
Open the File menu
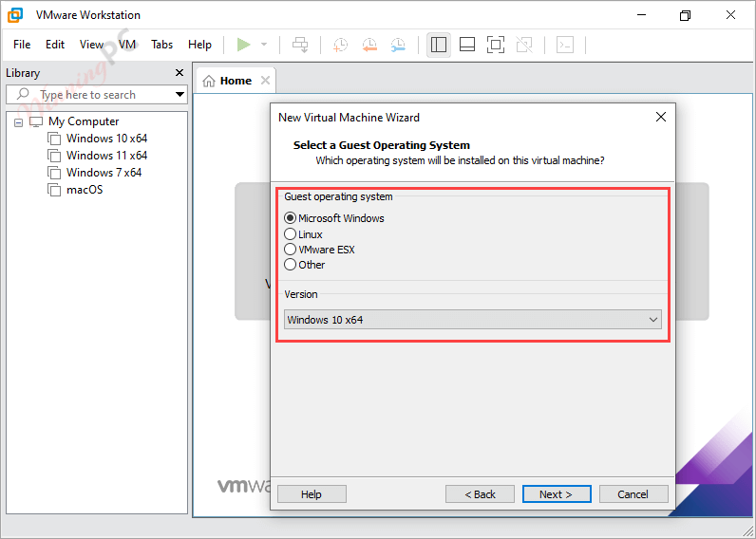click(22, 45)
